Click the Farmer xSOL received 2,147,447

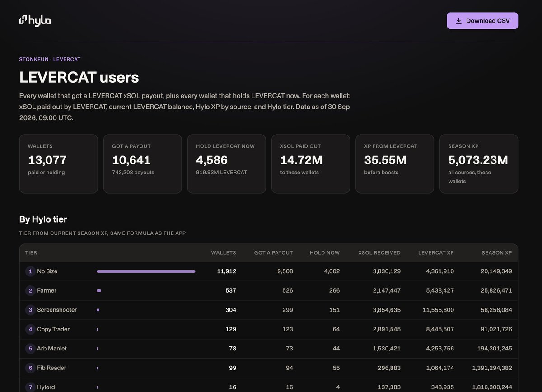coord(387,291)
